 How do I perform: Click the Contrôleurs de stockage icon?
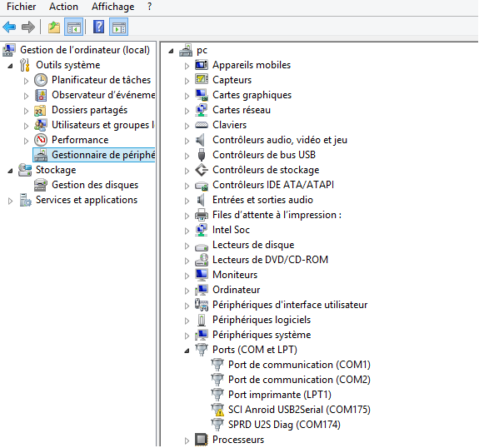tap(202, 170)
